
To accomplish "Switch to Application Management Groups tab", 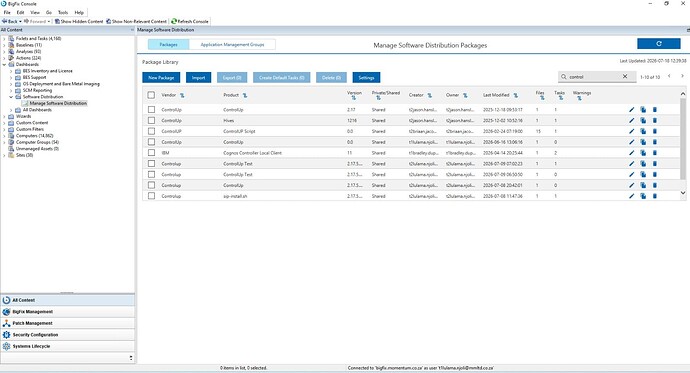I will pyautogui.click(x=232, y=44).
